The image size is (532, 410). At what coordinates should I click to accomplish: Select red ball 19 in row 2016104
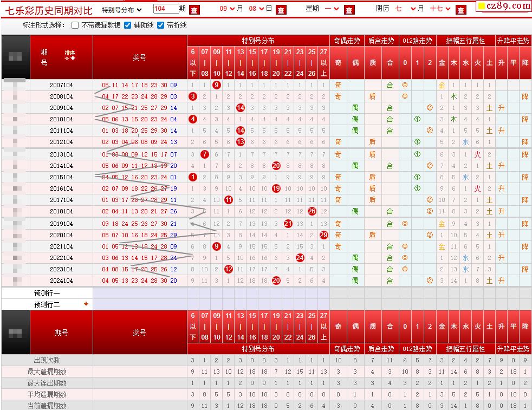[x=276, y=188]
